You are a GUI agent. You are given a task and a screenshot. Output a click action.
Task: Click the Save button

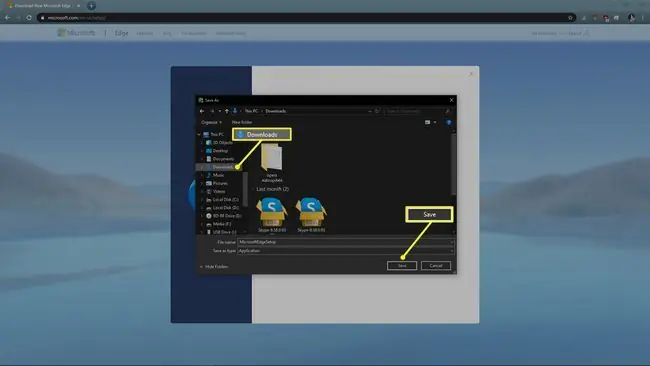tap(402, 266)
